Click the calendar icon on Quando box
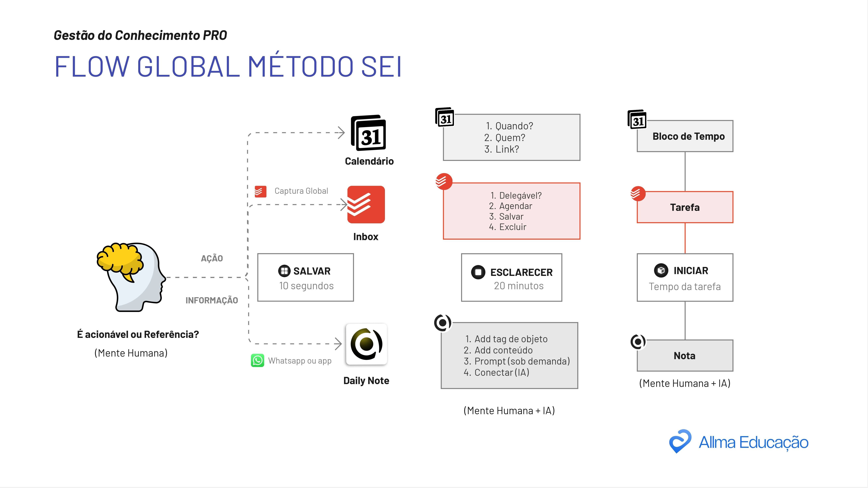This screenshot has width=868, height=488. tap(445, 117)
